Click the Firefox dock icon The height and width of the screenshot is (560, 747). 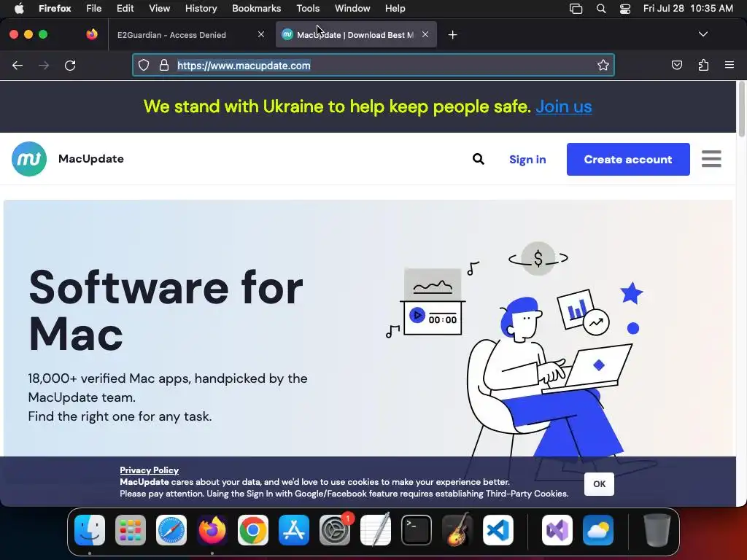[212, 530]
